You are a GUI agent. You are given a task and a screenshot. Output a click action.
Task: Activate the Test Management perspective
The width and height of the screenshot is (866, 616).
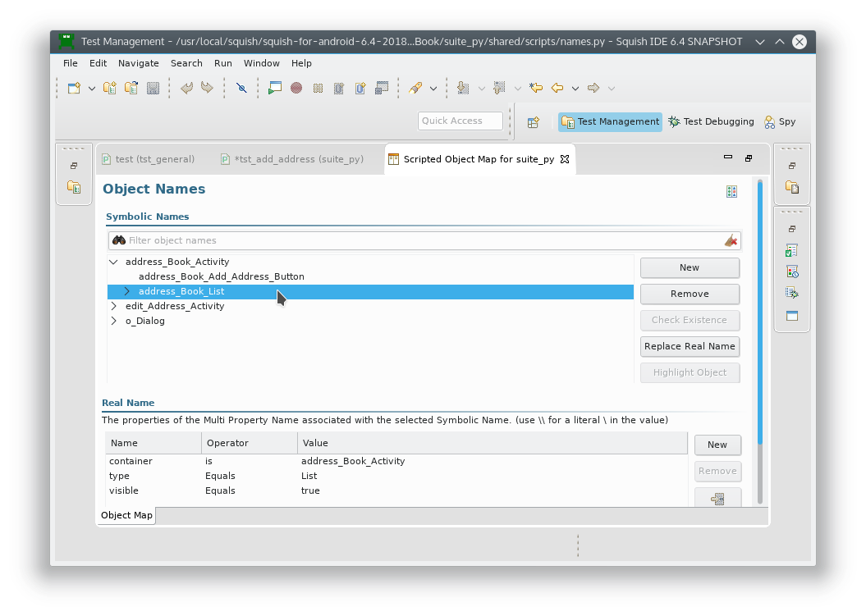[x=610, y=121]
